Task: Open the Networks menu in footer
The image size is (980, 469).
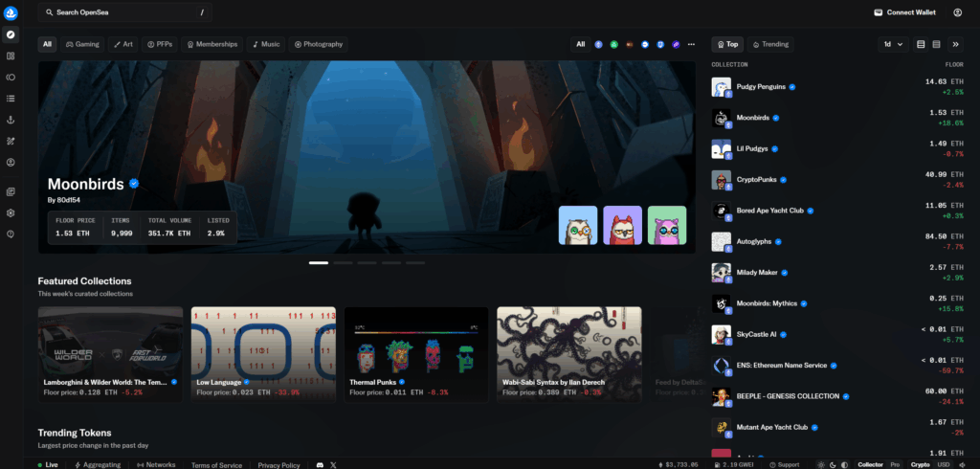Action: (x=156, y=464)
